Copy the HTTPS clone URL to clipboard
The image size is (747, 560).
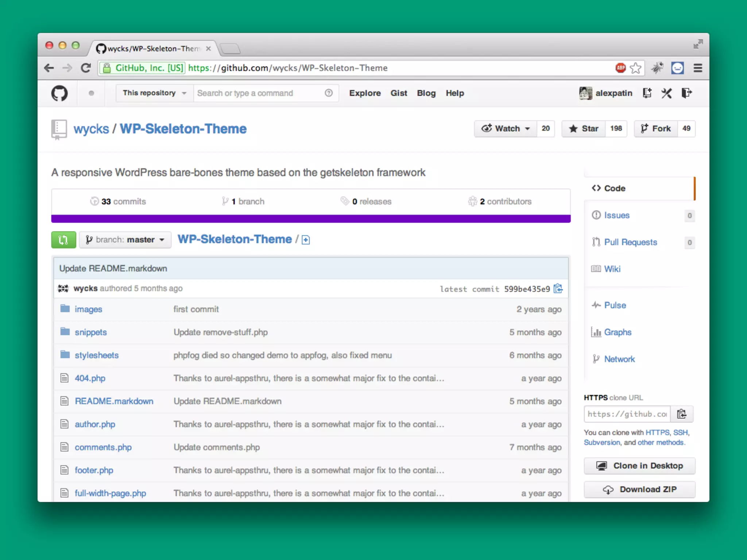[681, 414]
